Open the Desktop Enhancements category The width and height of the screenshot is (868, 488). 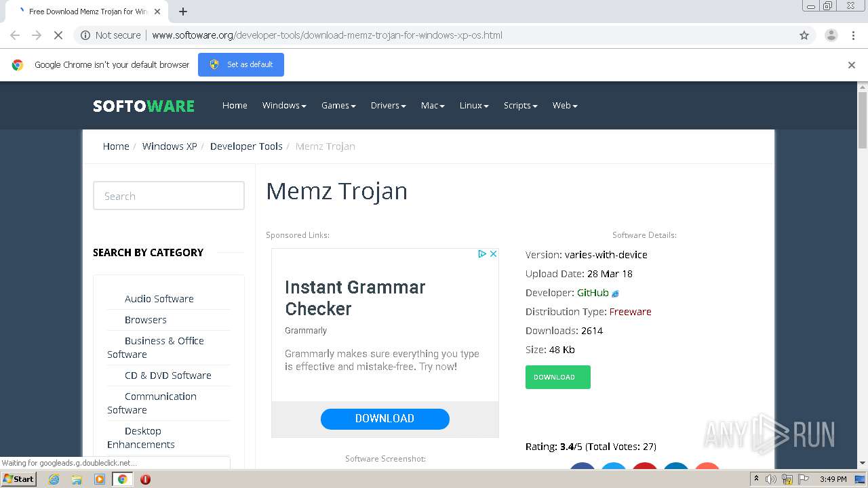[141, 437]
